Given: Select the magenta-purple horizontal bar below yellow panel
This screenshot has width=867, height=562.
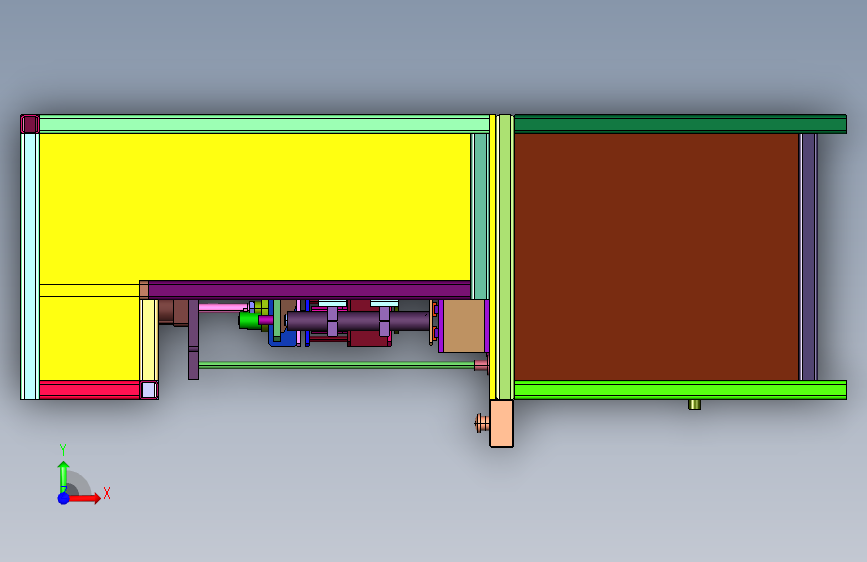Looking at the screenshot, I should click(x=310, y=290).
